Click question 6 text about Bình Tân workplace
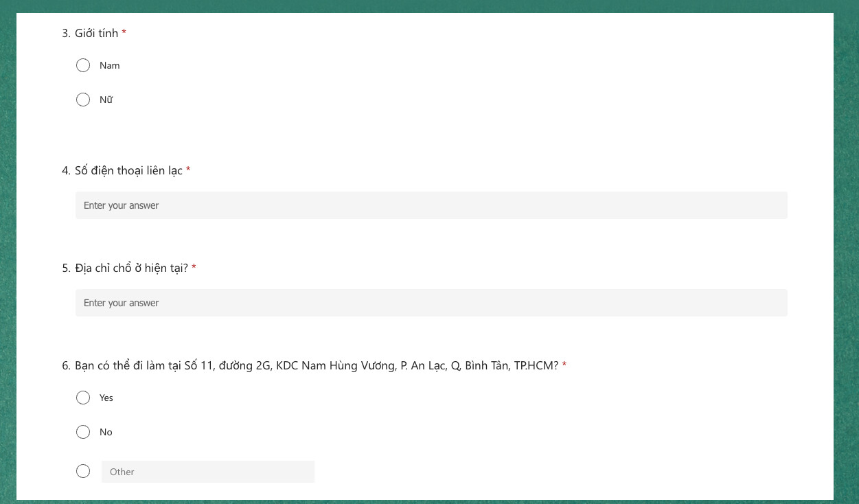 (x=316, y=365)
